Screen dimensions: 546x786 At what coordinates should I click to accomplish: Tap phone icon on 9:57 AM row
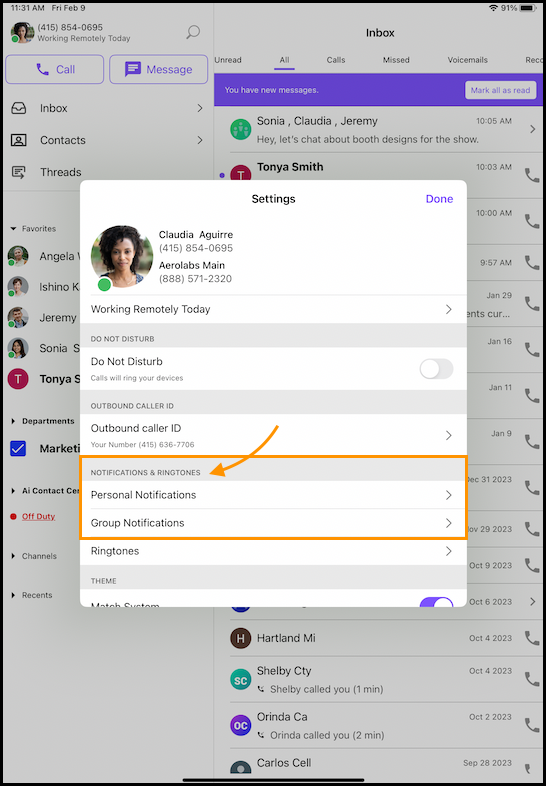point(531,262)
